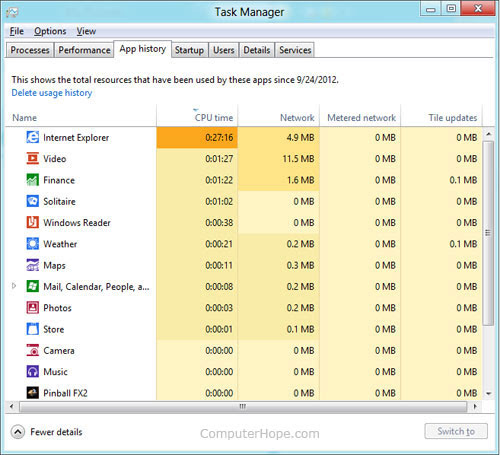This screenshot has height=455, width=500.
Task: Expand the Mail, Calendar, People group
Action: (14, 286)
